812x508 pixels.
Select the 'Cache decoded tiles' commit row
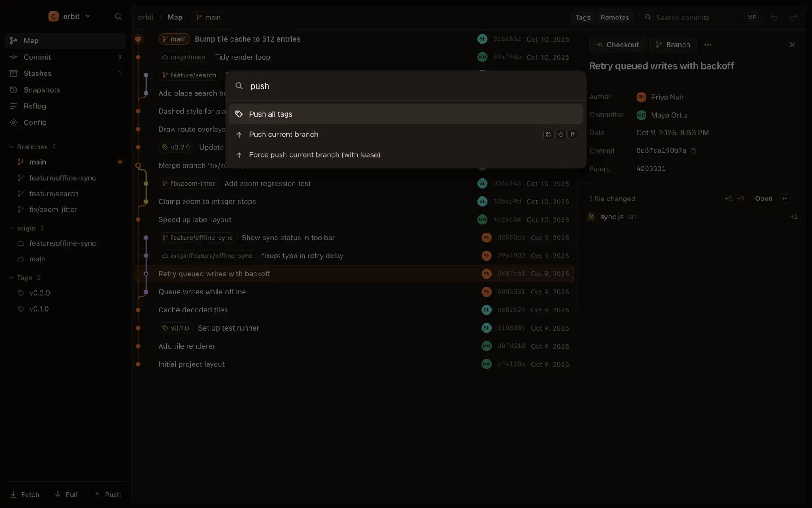(x=354, y=310)
